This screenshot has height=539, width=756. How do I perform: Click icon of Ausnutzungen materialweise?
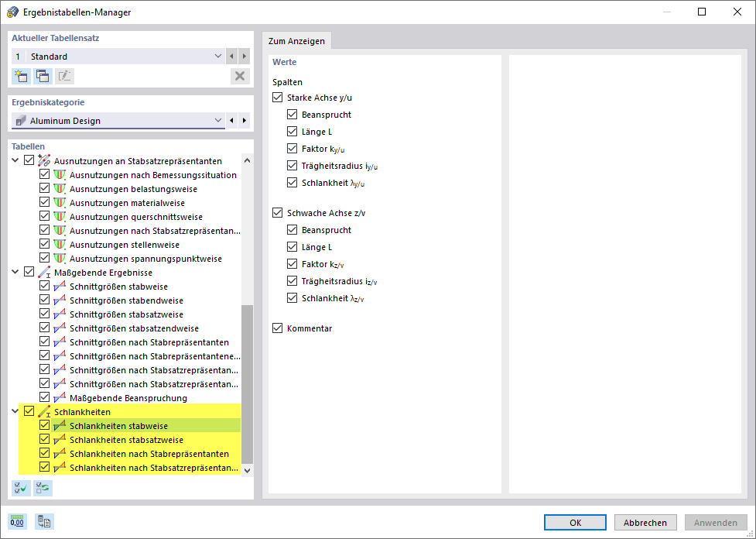(x=60, y=203)
